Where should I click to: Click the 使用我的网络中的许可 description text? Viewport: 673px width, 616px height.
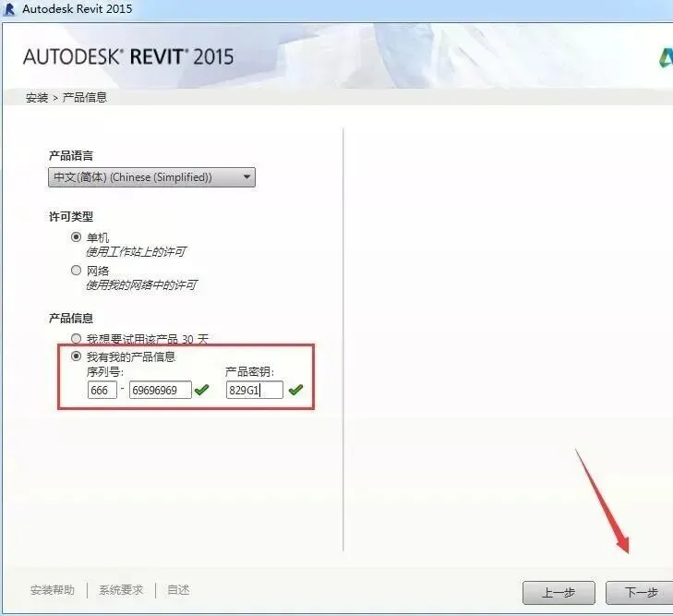(x=141, y=284)
